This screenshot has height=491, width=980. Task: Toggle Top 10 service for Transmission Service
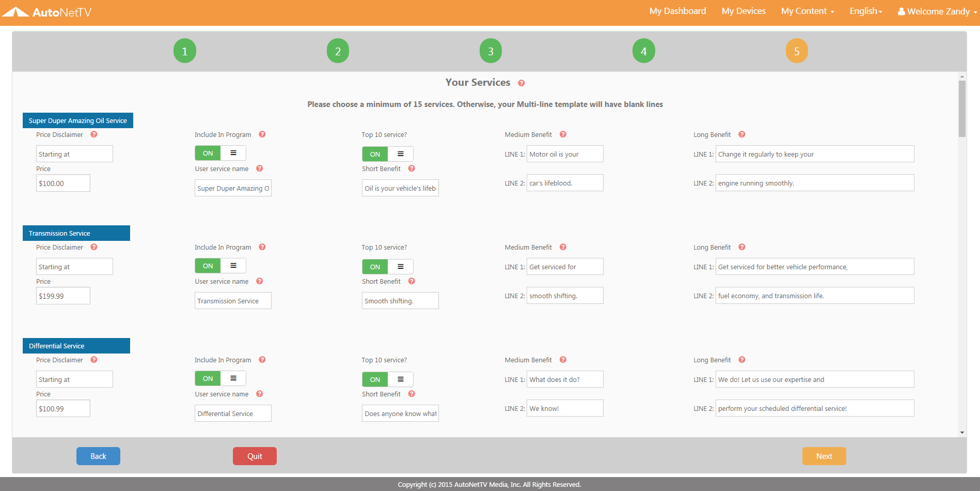(388, 267)
